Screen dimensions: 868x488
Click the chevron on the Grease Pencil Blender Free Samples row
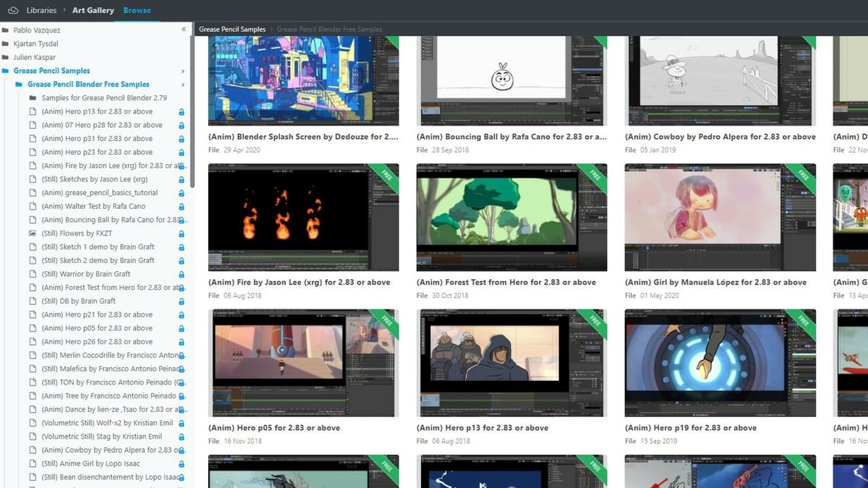182,85
